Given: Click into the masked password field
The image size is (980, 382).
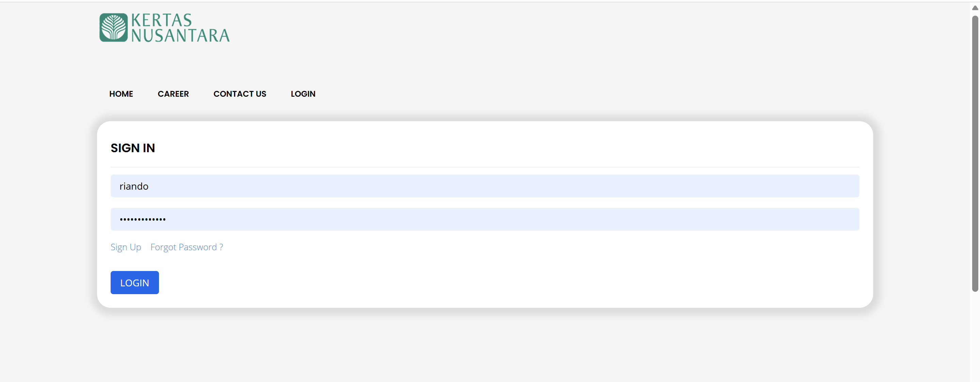Looking at the screenshot, I should pyautogui.click(x=484, y=219).
